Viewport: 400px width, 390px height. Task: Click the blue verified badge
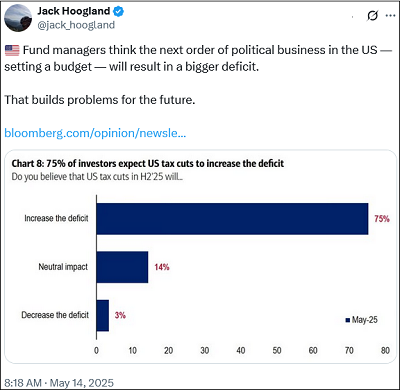[118, 11]
